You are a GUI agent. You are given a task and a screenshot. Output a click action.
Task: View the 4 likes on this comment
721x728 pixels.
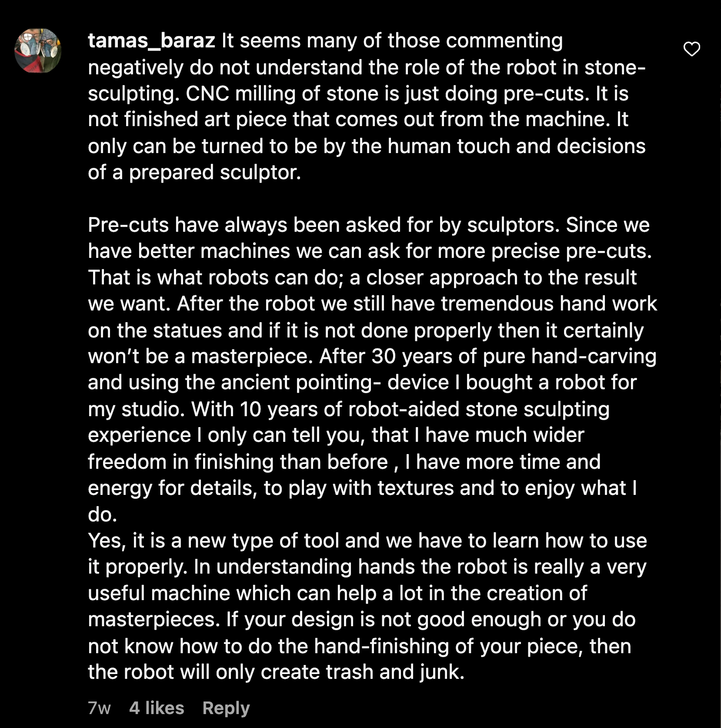point(157,708)
